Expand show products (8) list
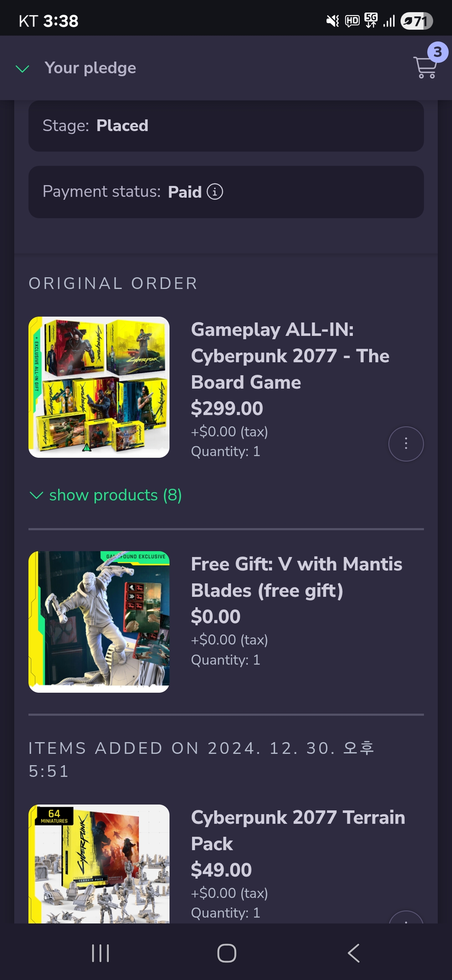The height and width of the screenshot is (980, 452). (x=106, y=495)
